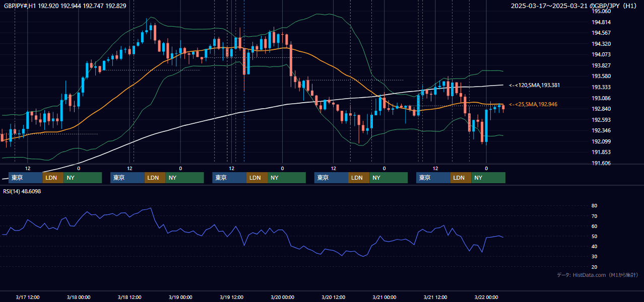Viewport: 644px width, 302px height.
Task: Click time axis label 3/18 00:00
Action: [79, 297]
